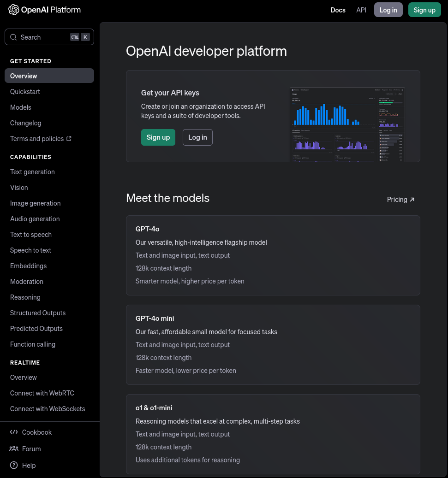The height and width of the screenshot is (478, 448).
Task: Open the Image generation capability
Action: point(35,203)
